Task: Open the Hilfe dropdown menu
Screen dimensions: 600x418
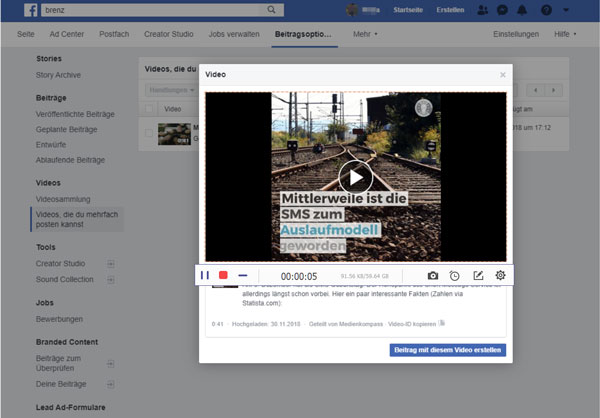Action: click(565, 35)
